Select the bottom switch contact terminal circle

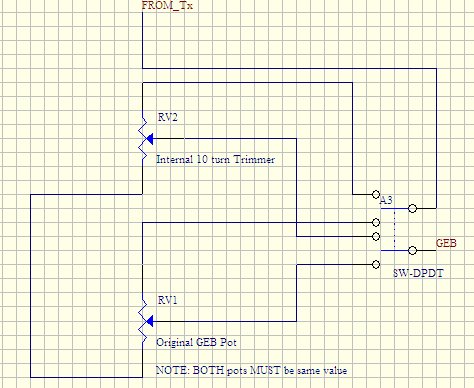click(x=376, y=265)
